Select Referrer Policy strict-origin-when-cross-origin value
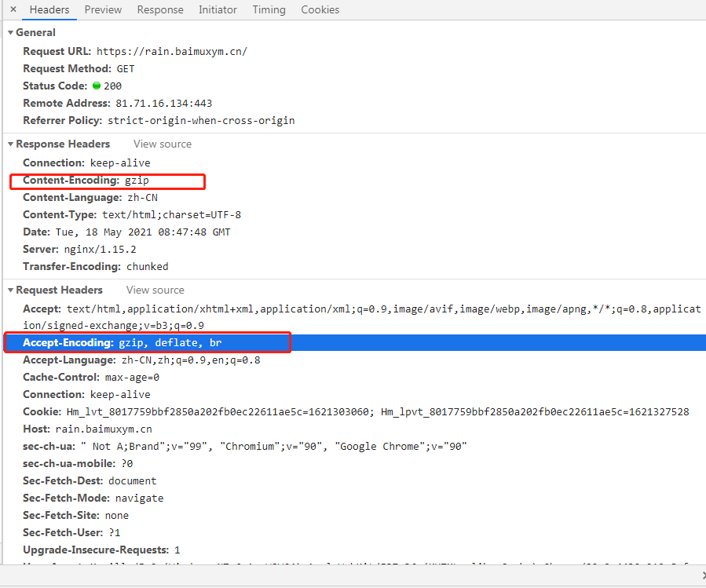706x588 pixels. coord(201,121)
